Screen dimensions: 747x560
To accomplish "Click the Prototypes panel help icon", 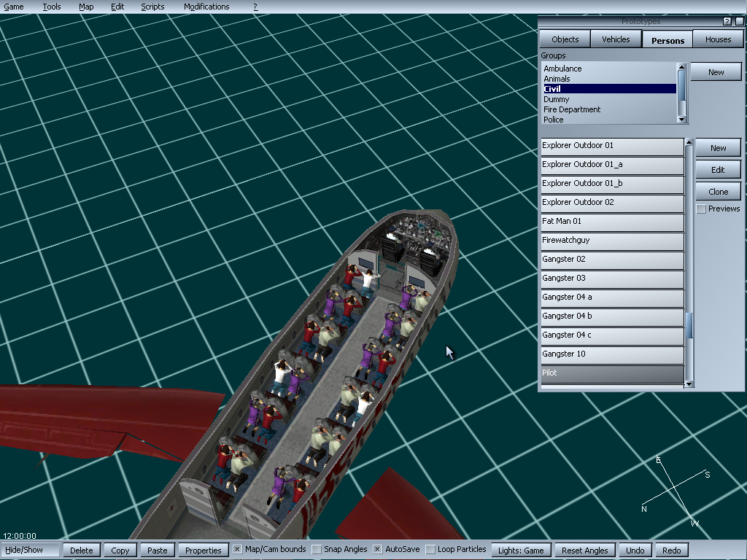I will click(x=727, y=21).
